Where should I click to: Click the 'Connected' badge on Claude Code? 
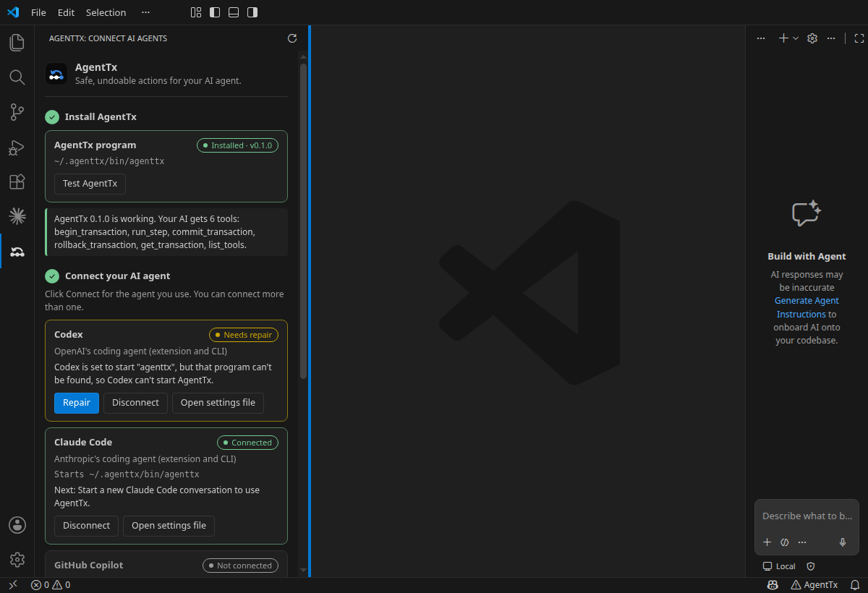coord(247,443)
